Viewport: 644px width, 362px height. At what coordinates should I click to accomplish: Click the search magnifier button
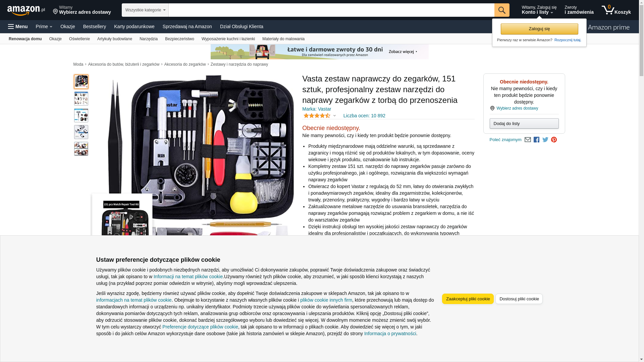pyautogui.click(x=501, y=10)
